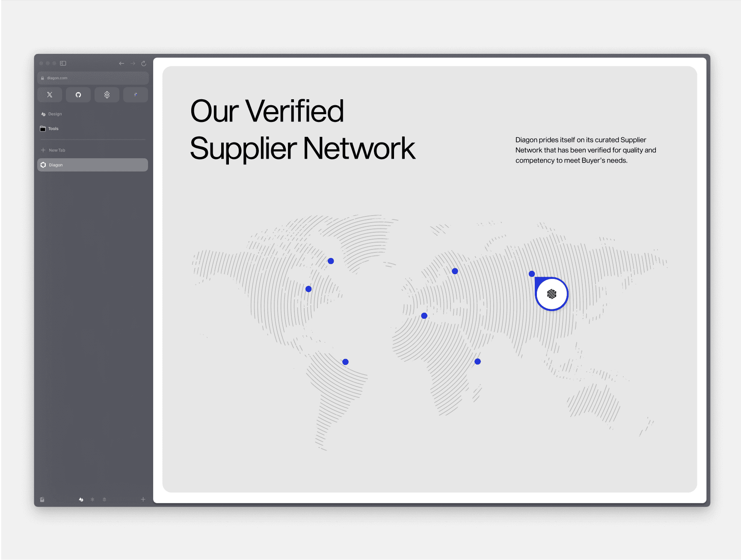Add new space with bottom plus icon
The width and height of the screenshot is (741, 560).
(143, 499)
